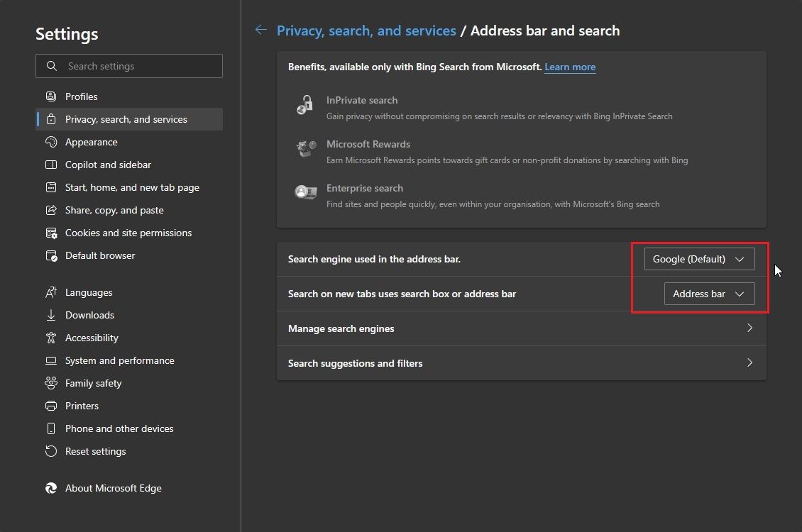Click the Profiles sidebar icon
The width and height of the screenshot is (802, 532).
[x=51, y=96]
